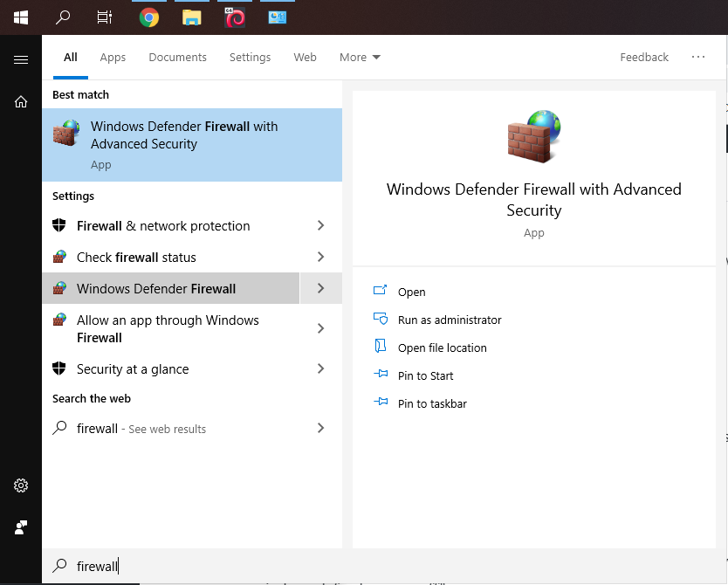Open the More filter dropdown
The image size is (728, 585).
(x=360, y=57)
